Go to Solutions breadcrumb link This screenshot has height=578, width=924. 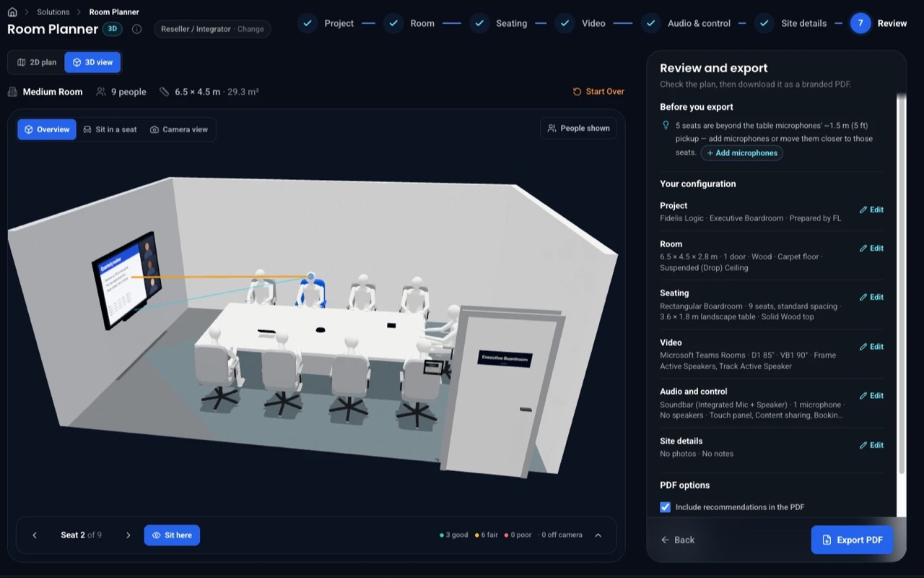53,12
